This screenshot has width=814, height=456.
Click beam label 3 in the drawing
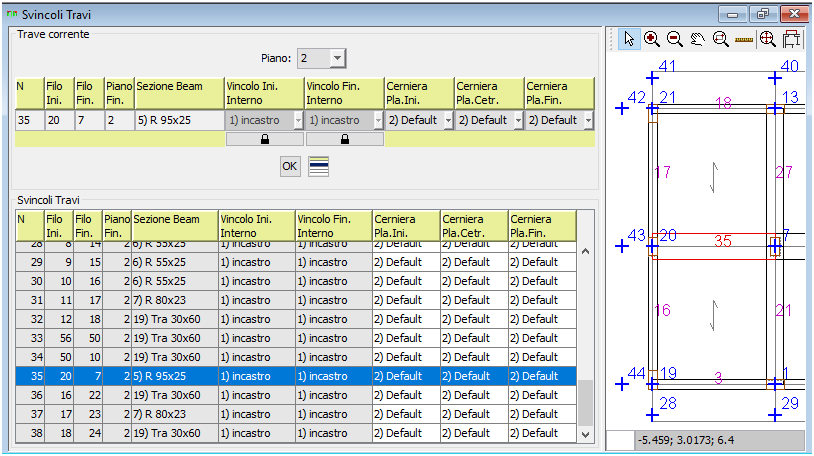click(718, 378)
